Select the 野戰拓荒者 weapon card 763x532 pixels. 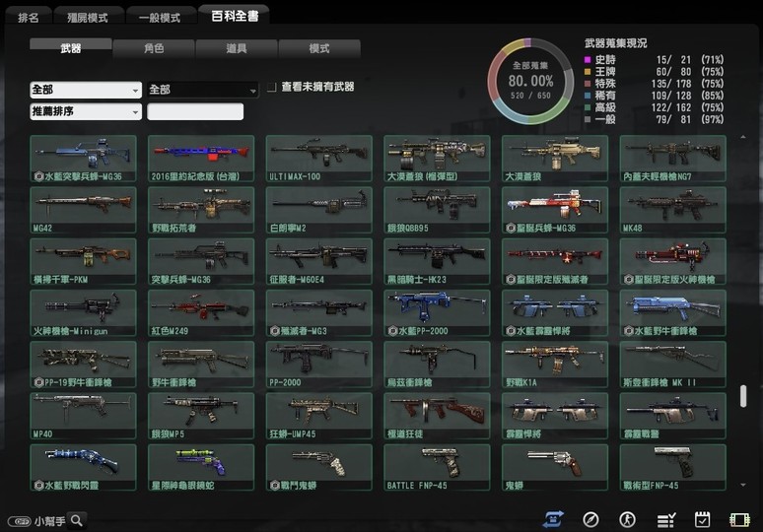click(201, 210)
